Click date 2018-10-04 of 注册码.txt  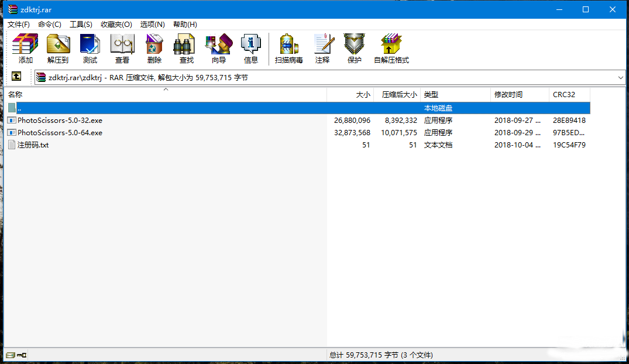(517, 145)
